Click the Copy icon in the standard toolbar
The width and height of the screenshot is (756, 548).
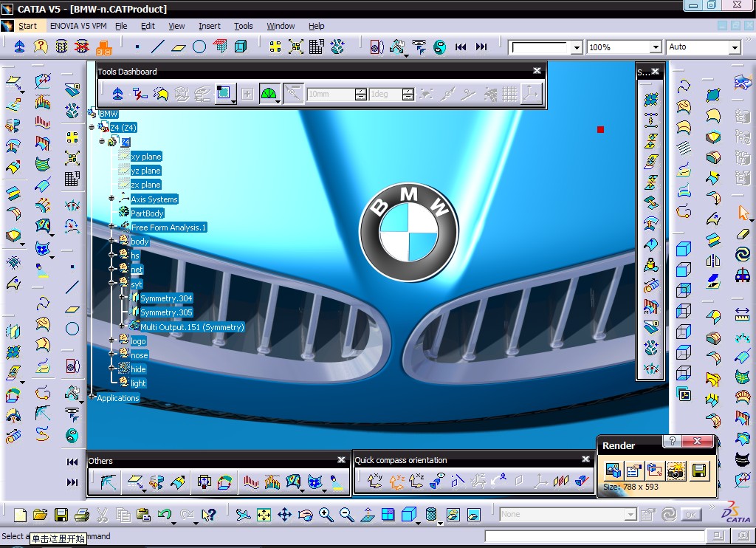pos(123,515)
